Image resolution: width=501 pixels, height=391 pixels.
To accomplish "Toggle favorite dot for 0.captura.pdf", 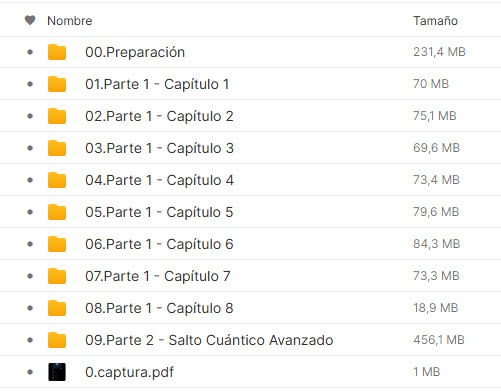I will [30, 372].
